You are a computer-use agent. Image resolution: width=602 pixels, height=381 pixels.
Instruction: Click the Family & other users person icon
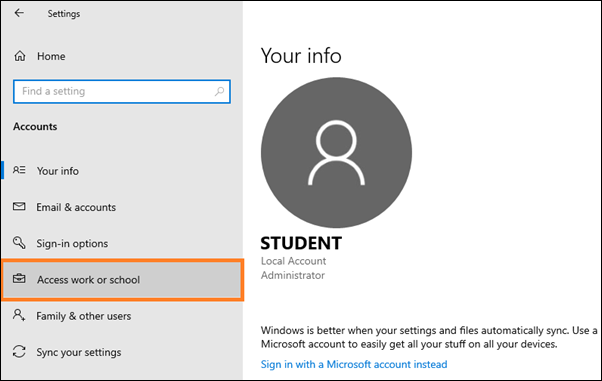click(19, 315)
